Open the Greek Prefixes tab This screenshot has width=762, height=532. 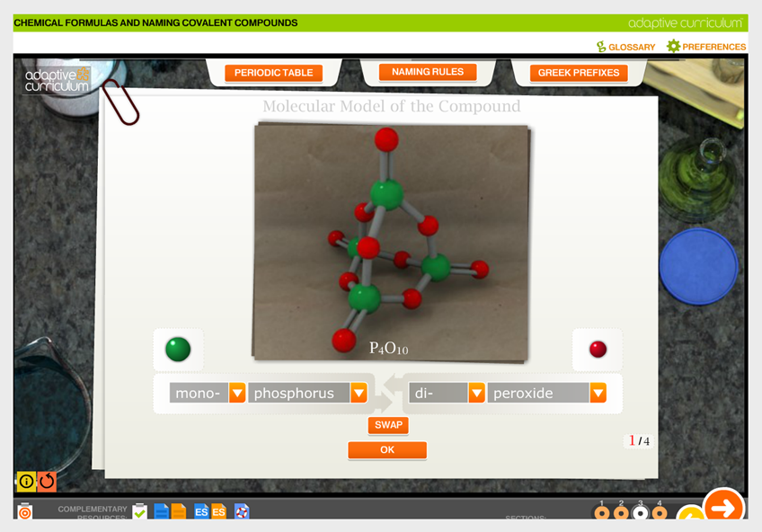[x=578, y=73]
